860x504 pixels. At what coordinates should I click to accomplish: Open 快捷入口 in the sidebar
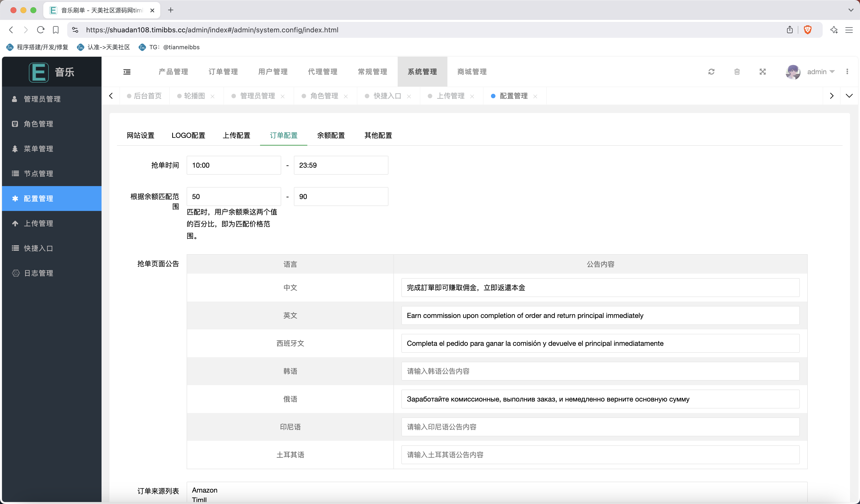coord(52,249)
